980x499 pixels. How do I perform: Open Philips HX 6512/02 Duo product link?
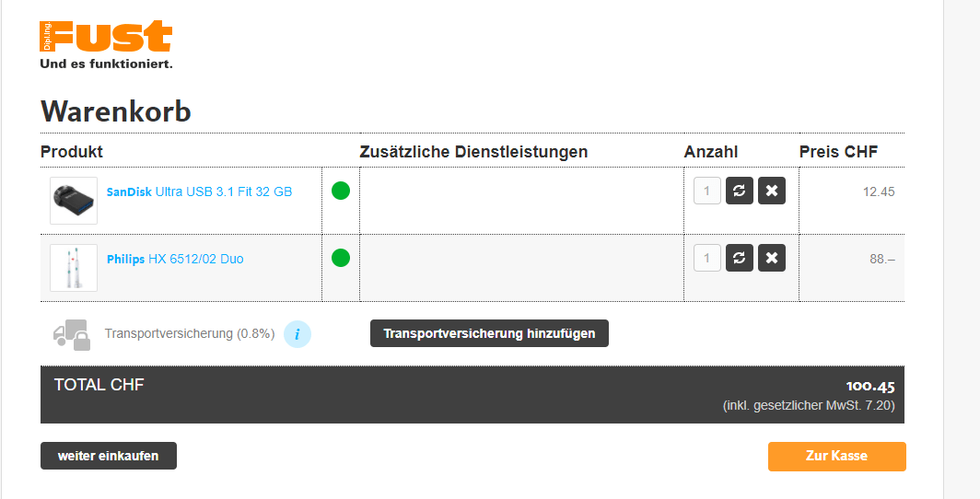tap(175, 259)
